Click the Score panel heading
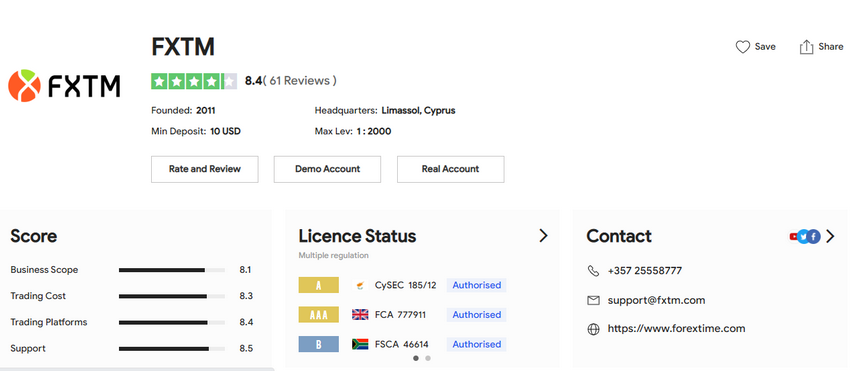The image size is (852, 371). click(34, 236)
